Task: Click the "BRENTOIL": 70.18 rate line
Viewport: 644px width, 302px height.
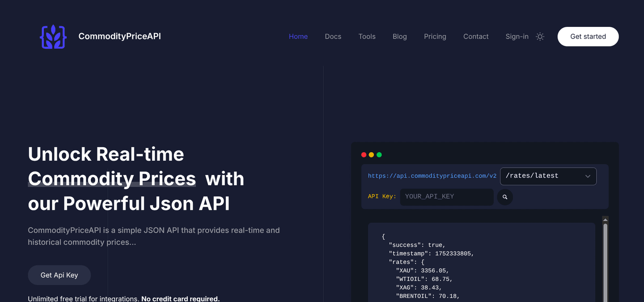Action: pos(428,296)
